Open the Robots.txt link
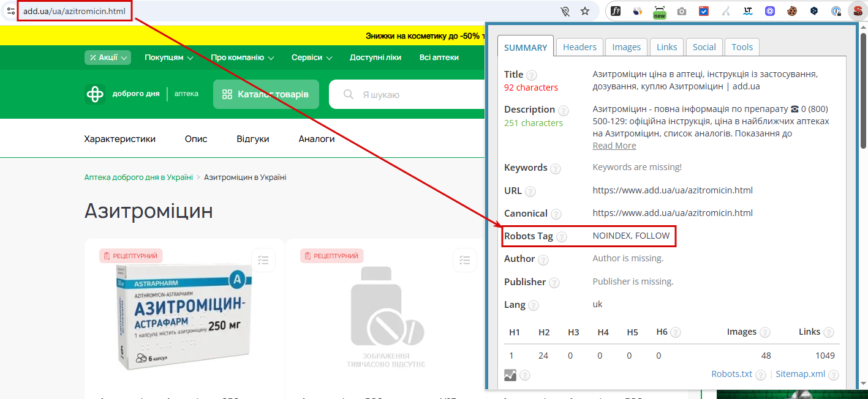The height and width of the screenshot is (399, 868). coord(731,374)
